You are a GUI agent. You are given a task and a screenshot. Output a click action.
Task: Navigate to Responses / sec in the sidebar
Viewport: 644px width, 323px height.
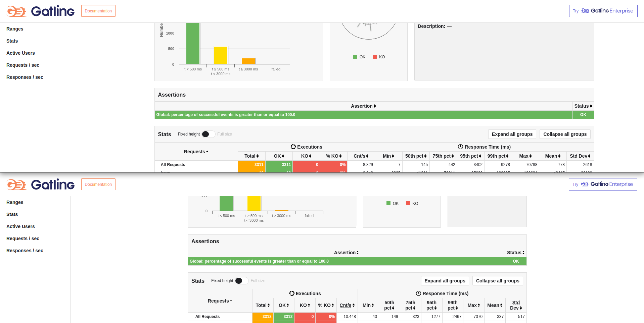click(x=25, y=77)
